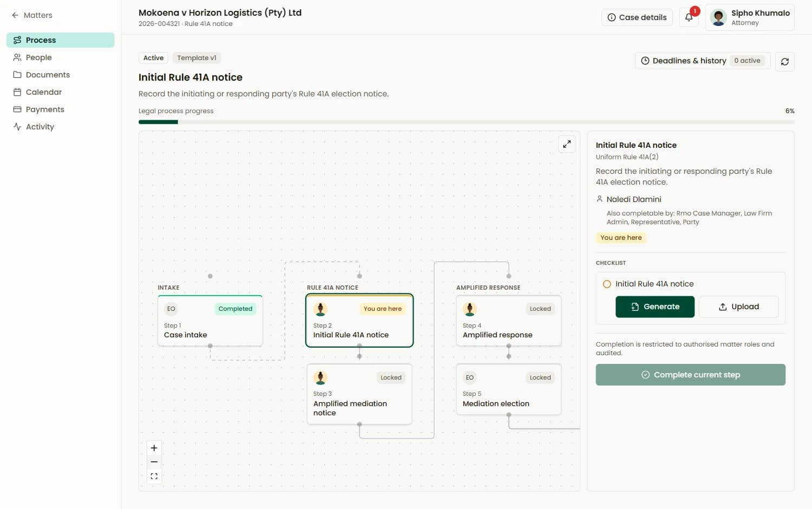Click the RULE 41A NOTICE column heading
The image size is (812, 509).
coord(332,288)
